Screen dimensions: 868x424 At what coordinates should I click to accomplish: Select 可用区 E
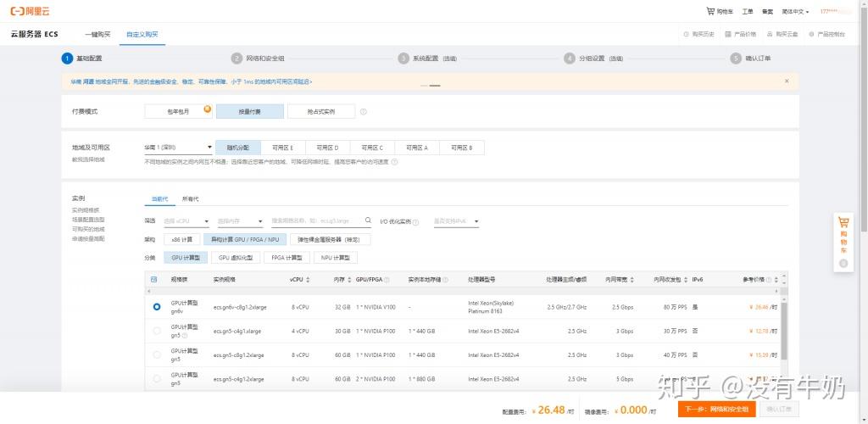tap(283, 148)
